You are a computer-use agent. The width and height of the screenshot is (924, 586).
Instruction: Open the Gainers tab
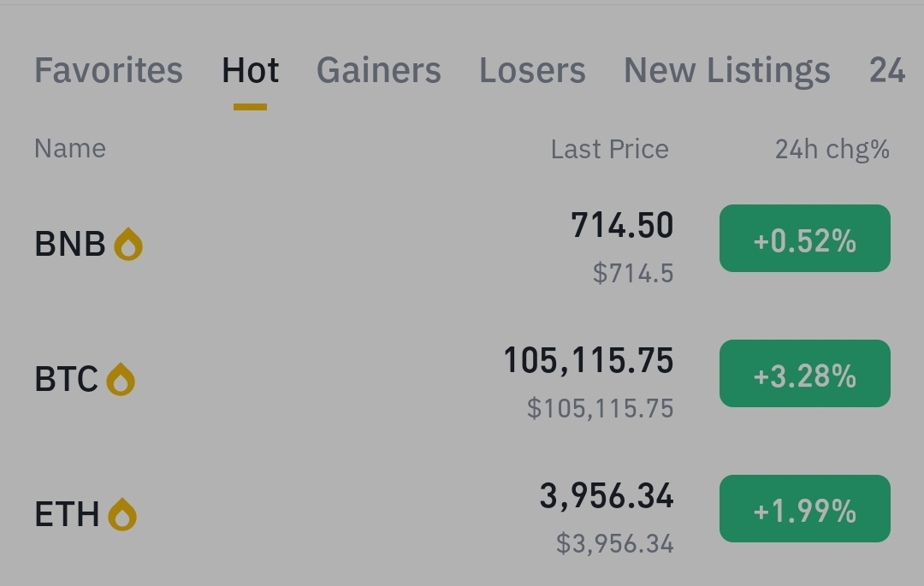click(378, 70)
